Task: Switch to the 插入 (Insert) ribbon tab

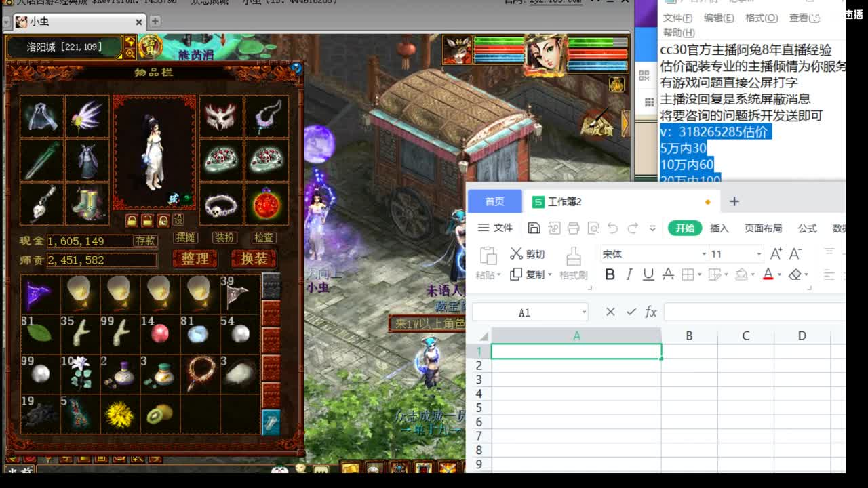Action: [719, 228]
